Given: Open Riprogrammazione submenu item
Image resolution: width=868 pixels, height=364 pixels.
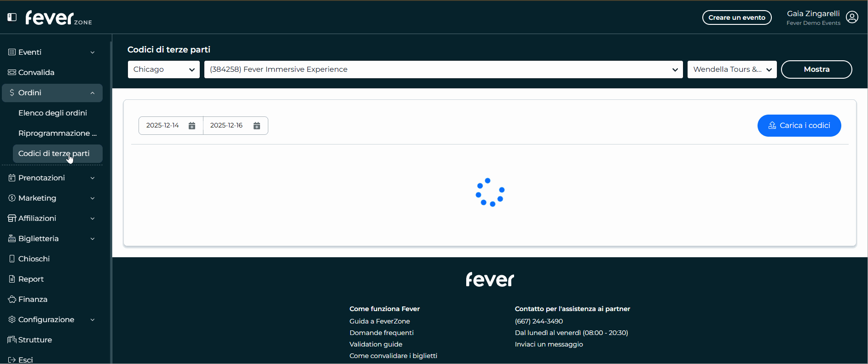Looking at the screenshot, I should point(58,133).
